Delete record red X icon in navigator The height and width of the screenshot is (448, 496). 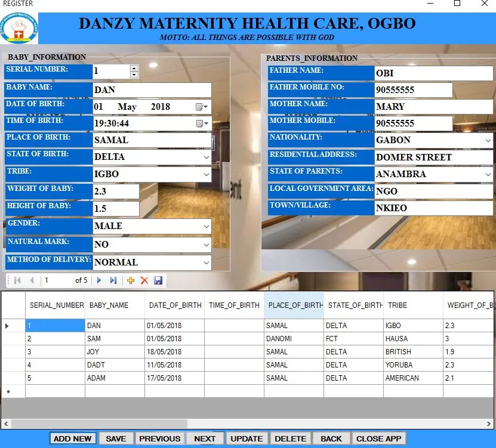pos(144,280)
